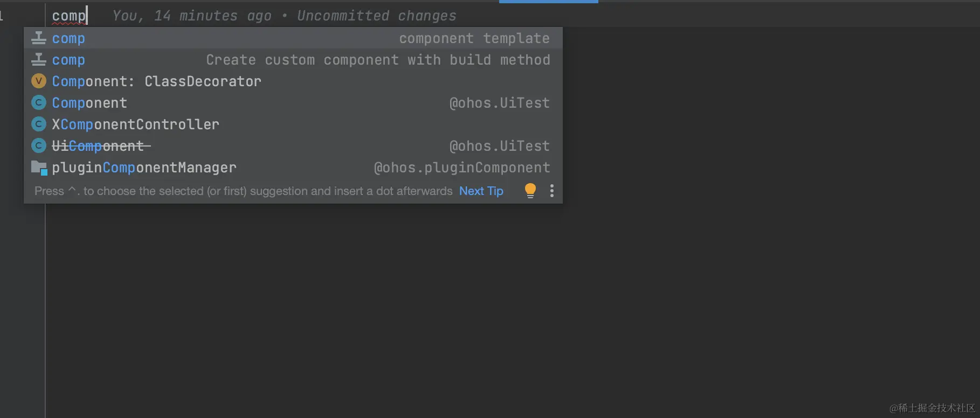This screenshot has height=418, width=980.
Task: Click the class icon next to the Component suggestion
Action: click(x=38, y=103)
